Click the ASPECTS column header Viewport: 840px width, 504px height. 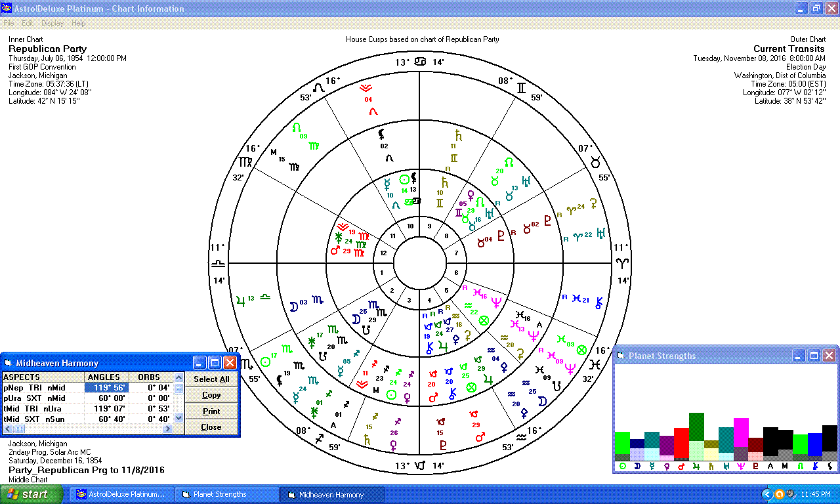tap(43, 377)
